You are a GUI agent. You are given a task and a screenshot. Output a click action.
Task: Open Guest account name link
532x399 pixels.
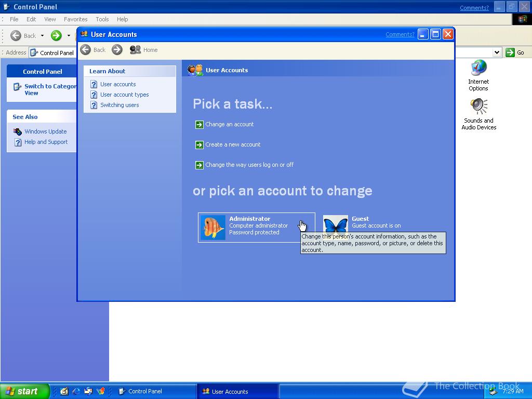coord(361,219)
